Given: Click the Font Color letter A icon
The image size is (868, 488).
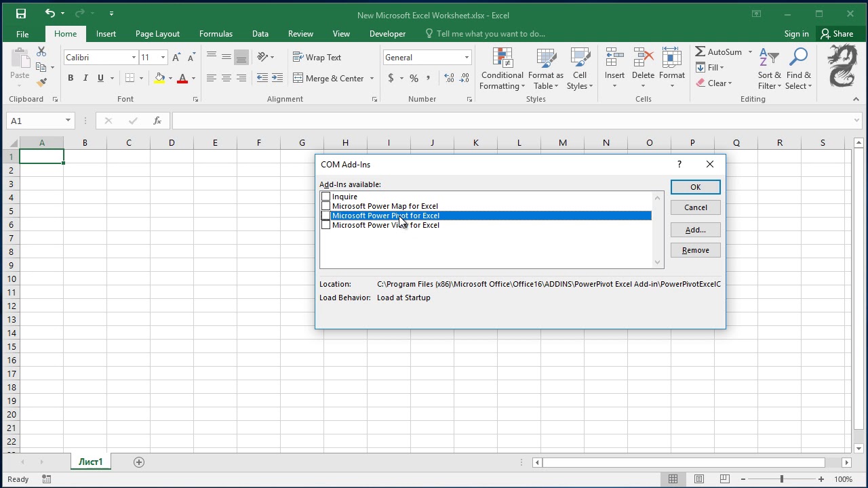Looking at the screenshot, I should pos(182,78).
